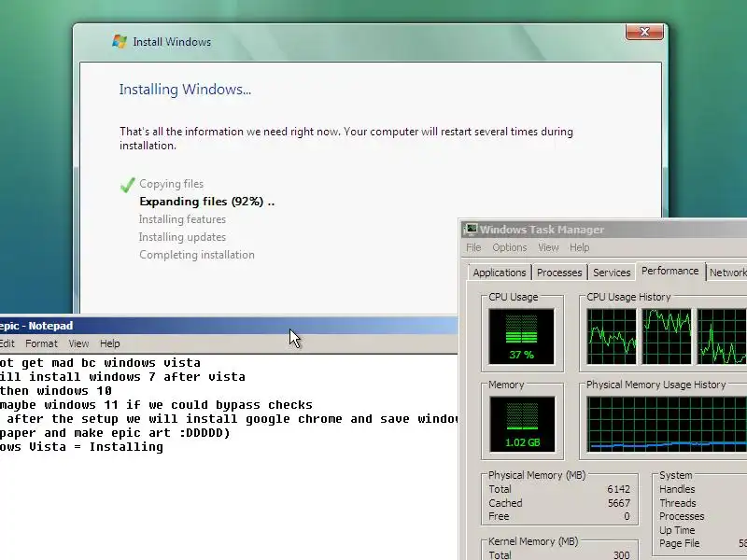Click the Task Manager title bar icon
This screenshot has height=560, width=747.
pyautogui.click(x=470, y=229)
